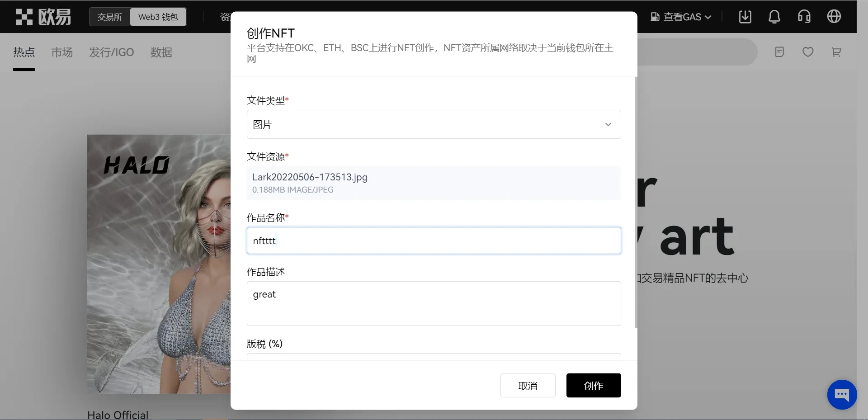
Task: Select the Web3 钱包 toggle option
Action: [158, 17]
